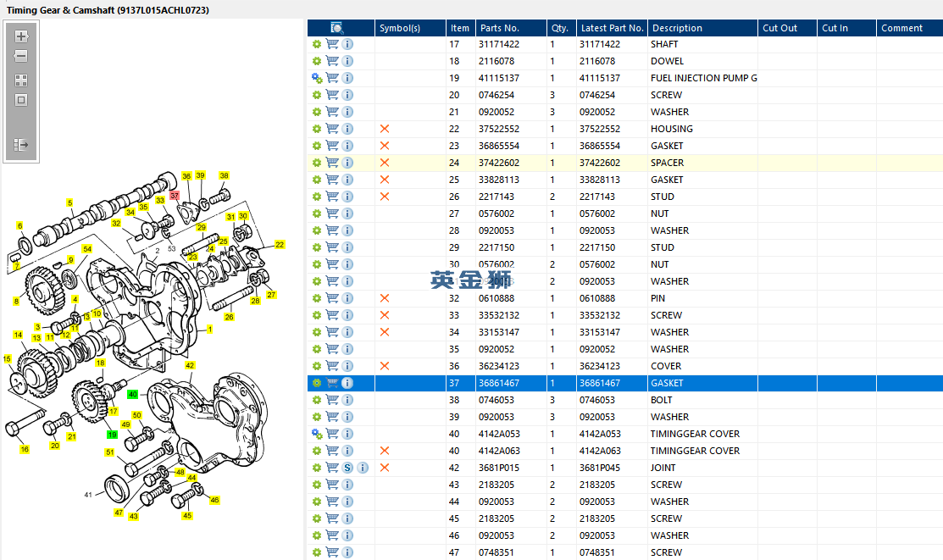Sort by the Qty. column header
This screenshot has width=943, height=560.
pyautogui.click(x=561, y=28)
